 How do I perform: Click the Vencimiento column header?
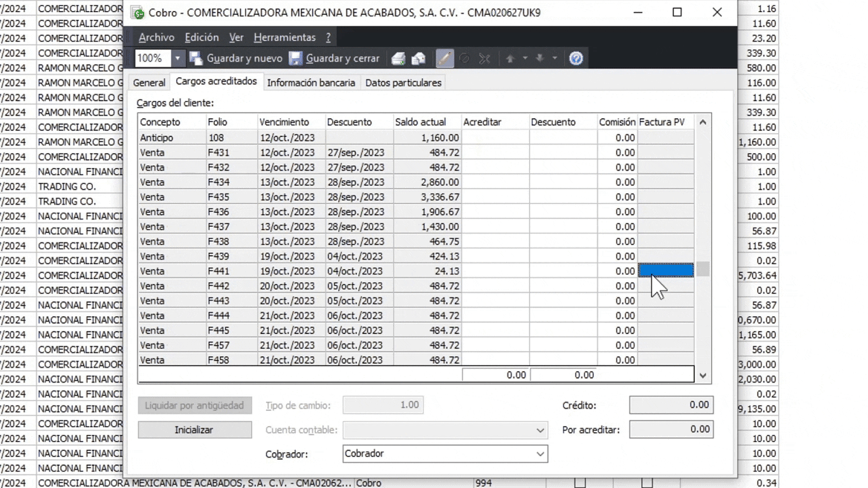(x=291, y=122)
